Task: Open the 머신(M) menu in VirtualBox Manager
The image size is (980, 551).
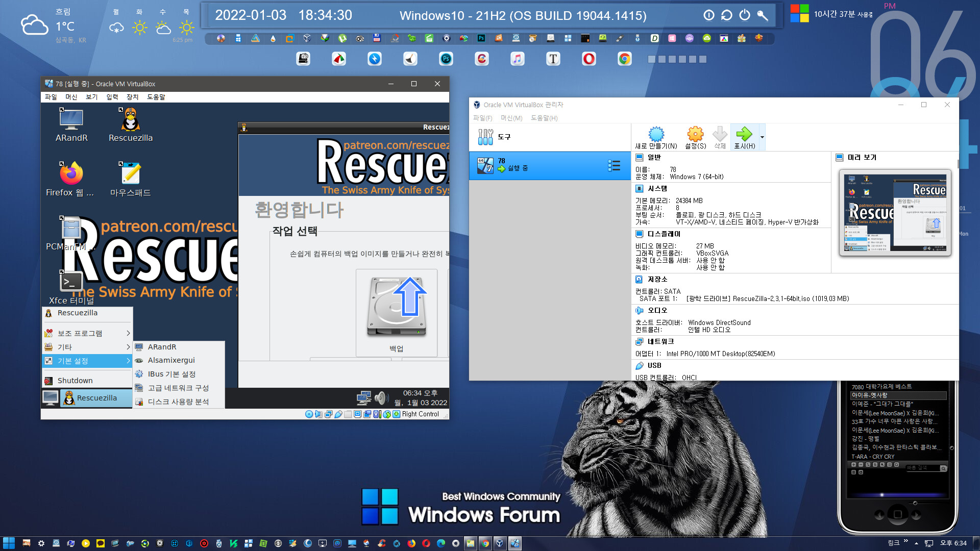Action: (511, 118)
